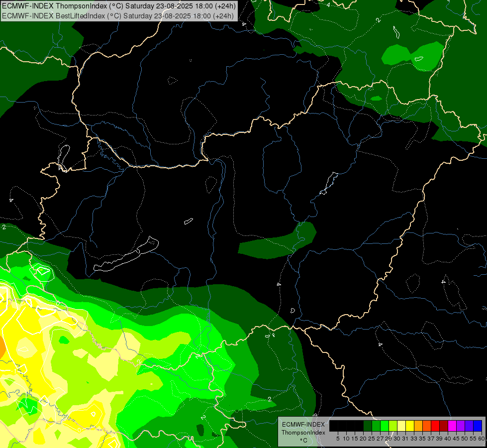487x448 pixels.
Task: Click the legend scale value 37
Action: coord(431,439)
